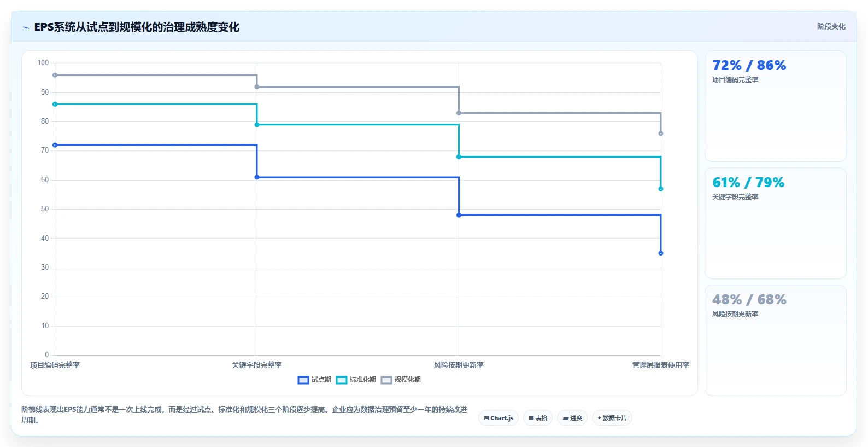Click the 数据卡片 tag

(612, 418)
